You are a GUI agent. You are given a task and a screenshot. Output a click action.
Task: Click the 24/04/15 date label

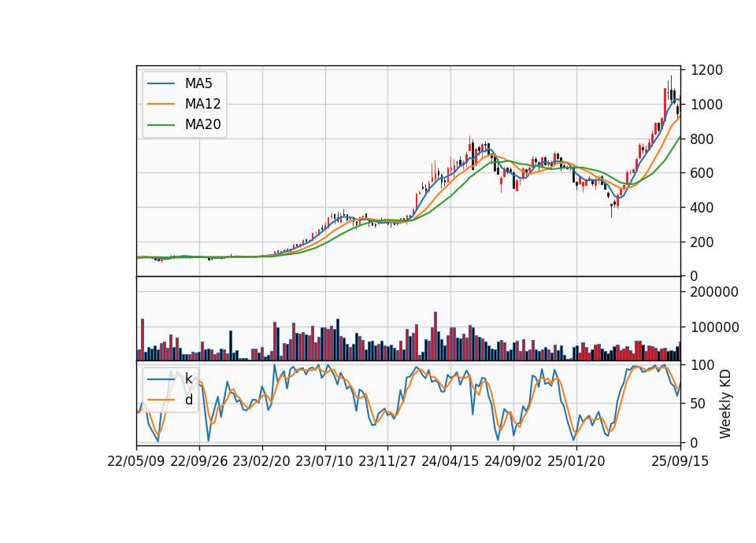450,461
